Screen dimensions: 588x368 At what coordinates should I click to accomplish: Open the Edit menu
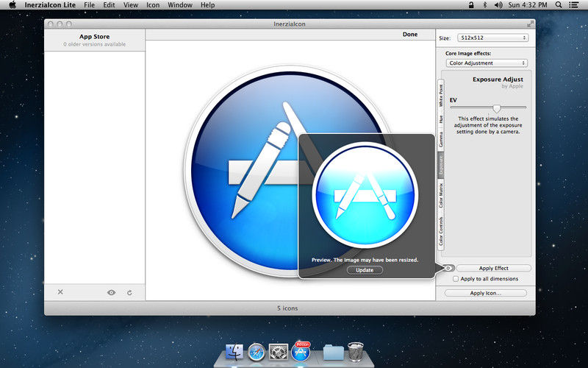[109, 5]
